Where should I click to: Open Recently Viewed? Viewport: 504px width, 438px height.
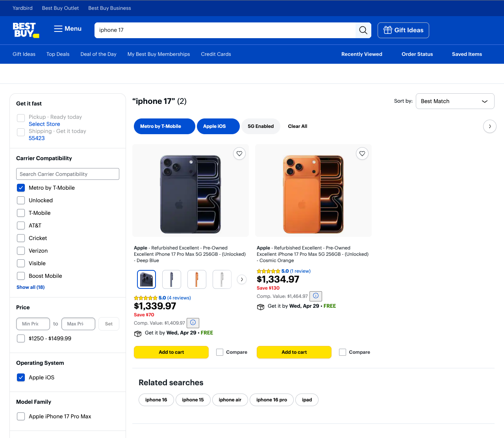[x=362, y=54]
